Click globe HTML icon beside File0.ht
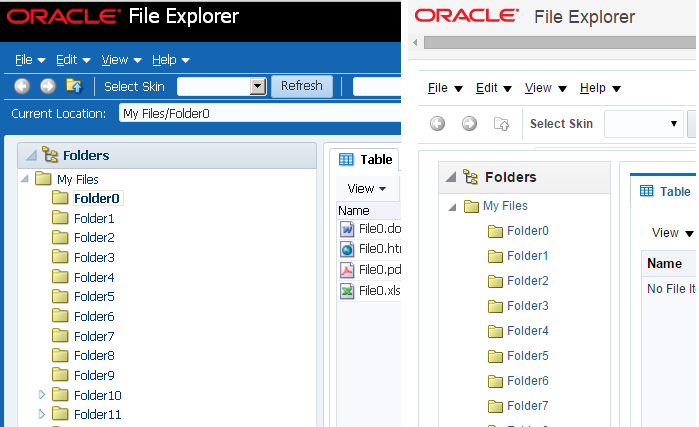 coord(347,249)
